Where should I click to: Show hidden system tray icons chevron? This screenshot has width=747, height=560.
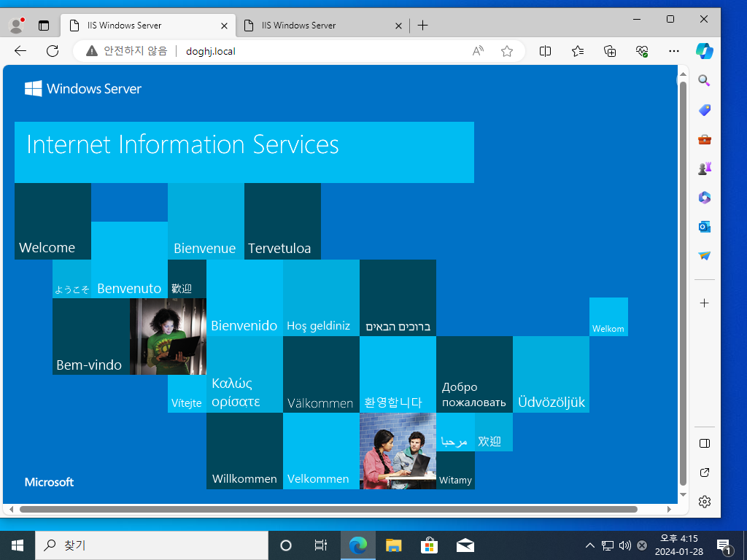589,545
